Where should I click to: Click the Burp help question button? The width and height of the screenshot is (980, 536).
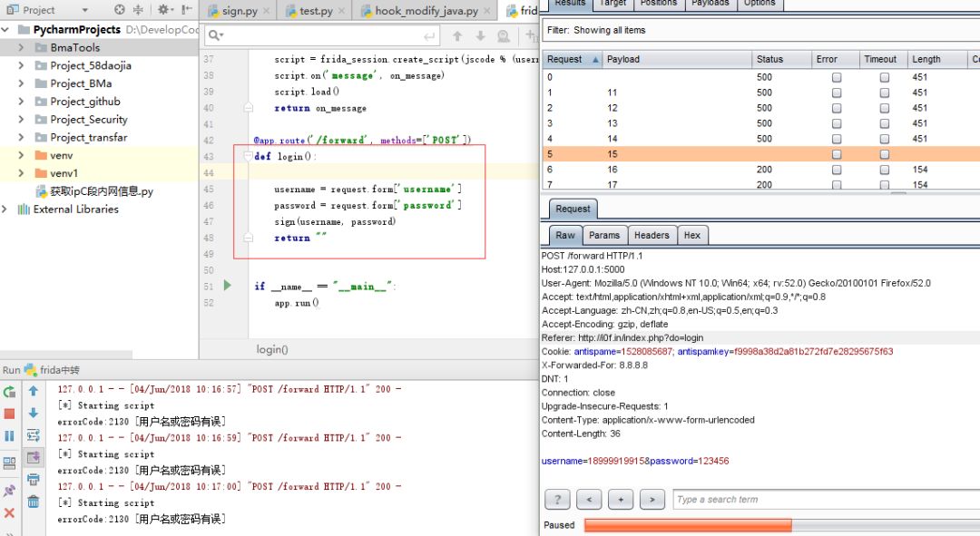(557, 499)
